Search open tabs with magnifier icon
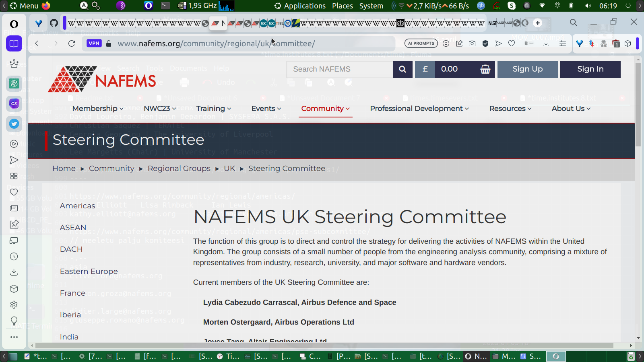This screenshot has height=362, width=644. coord(574,23)
